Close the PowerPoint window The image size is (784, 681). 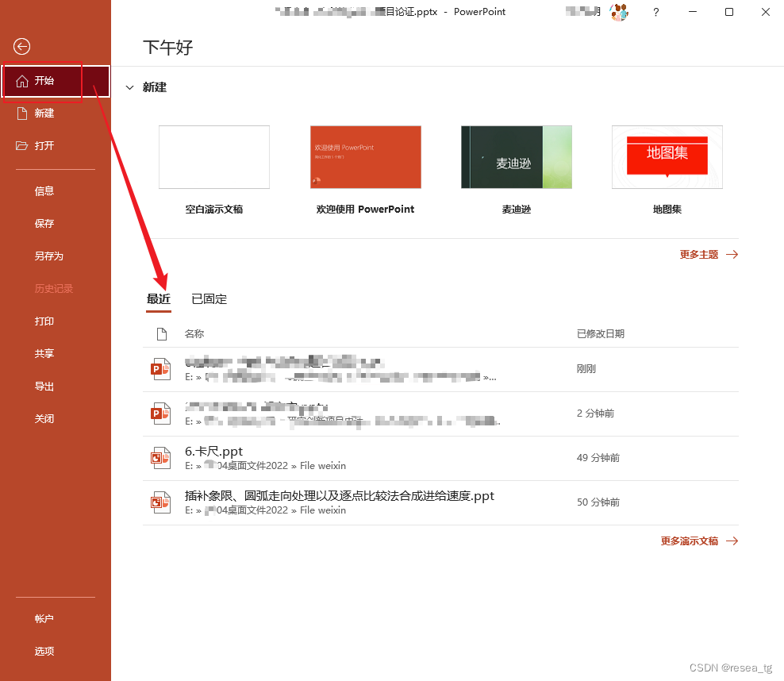click(x=766, y=12)
